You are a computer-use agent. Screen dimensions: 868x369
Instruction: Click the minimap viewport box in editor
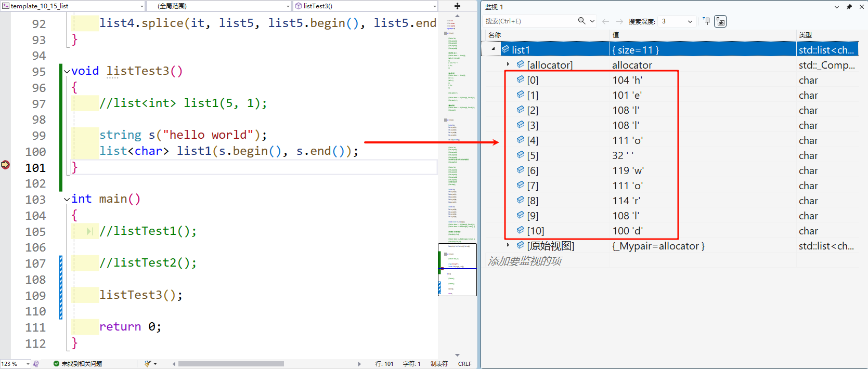(x=457, y=270)
